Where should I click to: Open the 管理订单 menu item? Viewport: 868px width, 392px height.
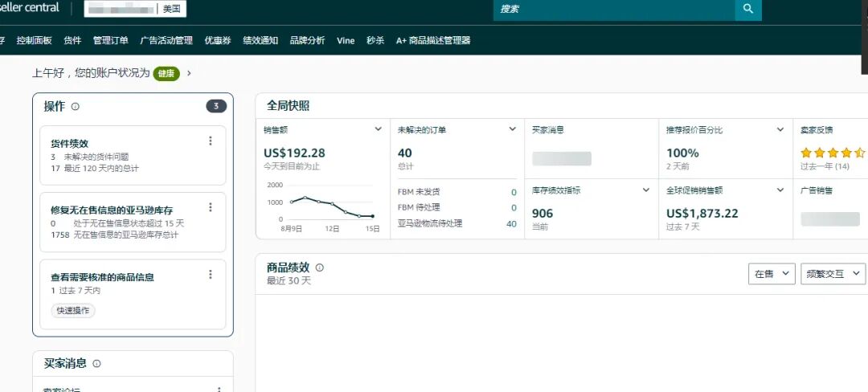pyautogui.click(x=111, y=40)
